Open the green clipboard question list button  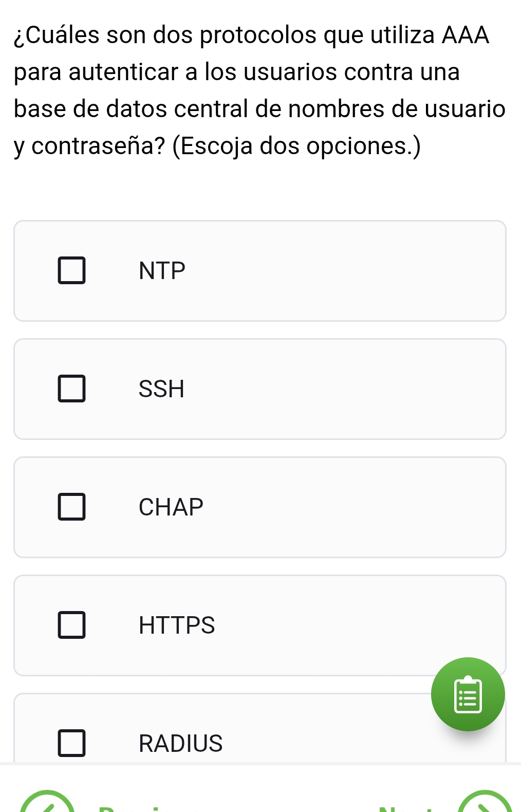click(x=468, y=694)
